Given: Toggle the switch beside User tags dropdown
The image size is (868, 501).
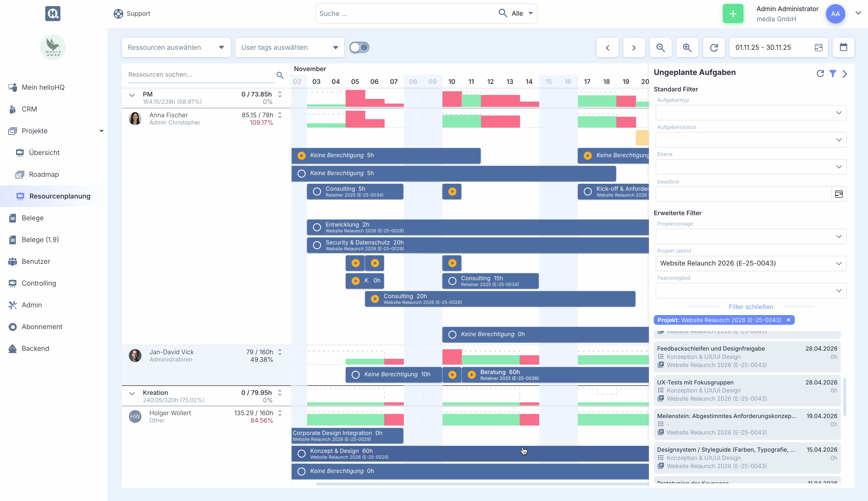Looking at the screenshot, I should pyautogui.click(x=359, y=47).
